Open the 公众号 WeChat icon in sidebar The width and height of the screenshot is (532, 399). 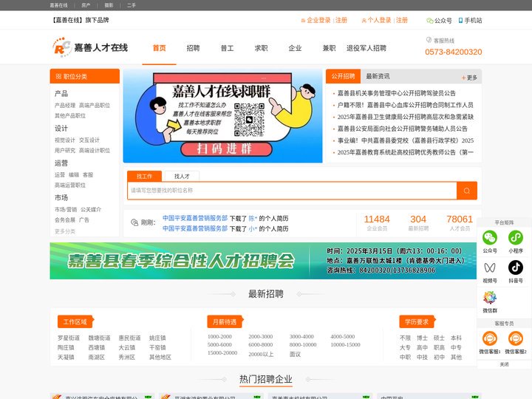pos(490,237)
